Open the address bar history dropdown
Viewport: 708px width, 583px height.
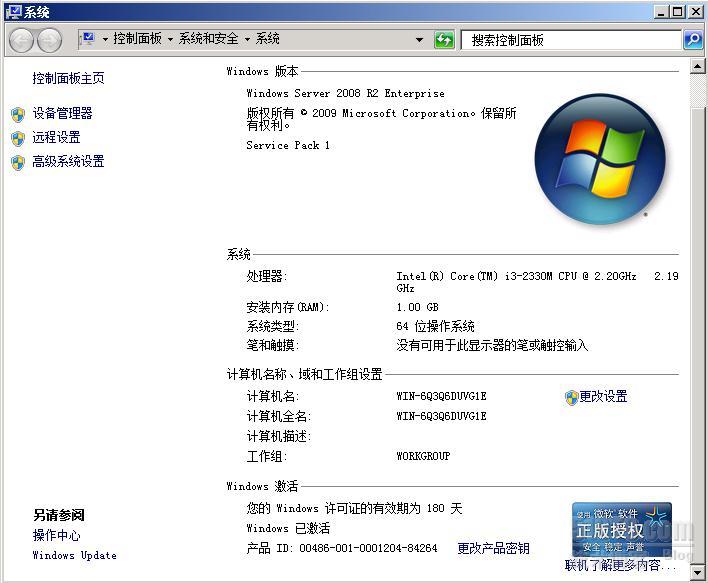419,40
